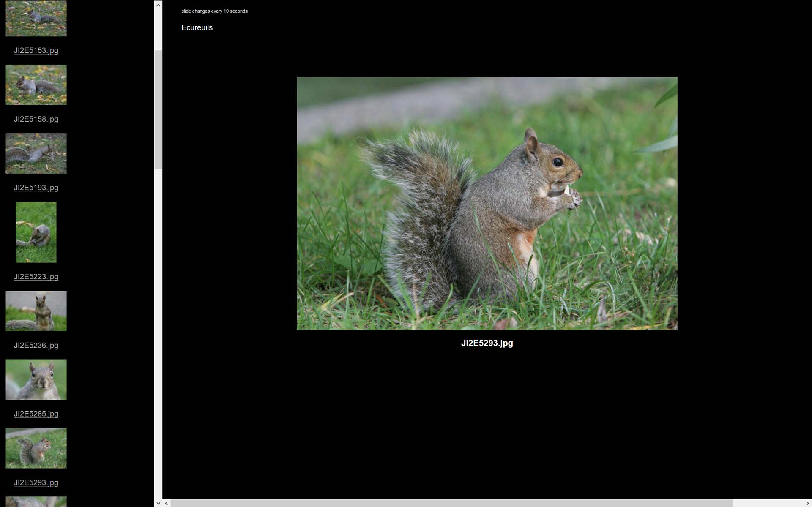Select the vertical thumbnail above JI2E5223.jpg

[36, 232]
